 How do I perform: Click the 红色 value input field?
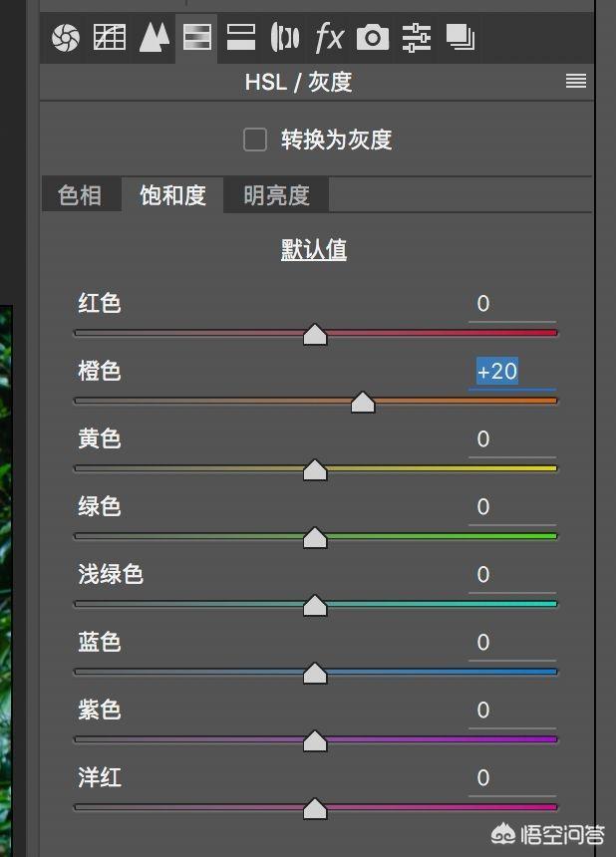click(511, 304)
